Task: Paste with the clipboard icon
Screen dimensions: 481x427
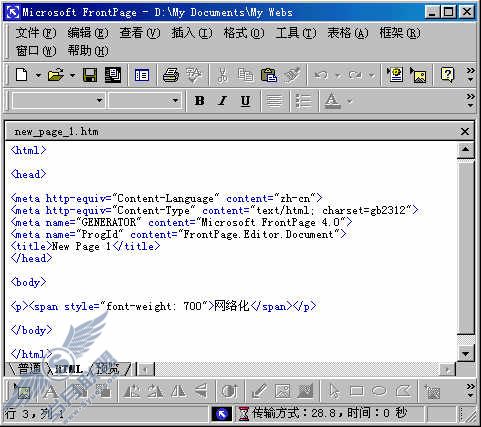Action: 269,75
